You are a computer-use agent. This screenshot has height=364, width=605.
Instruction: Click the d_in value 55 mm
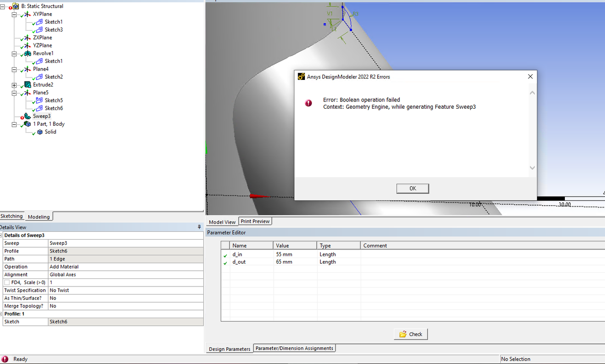(x=295, y=254)
